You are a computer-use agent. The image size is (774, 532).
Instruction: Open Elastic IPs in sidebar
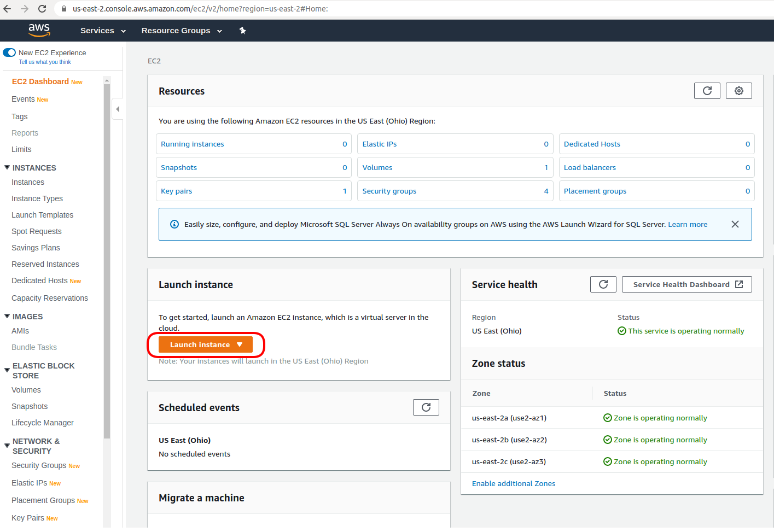30,483
